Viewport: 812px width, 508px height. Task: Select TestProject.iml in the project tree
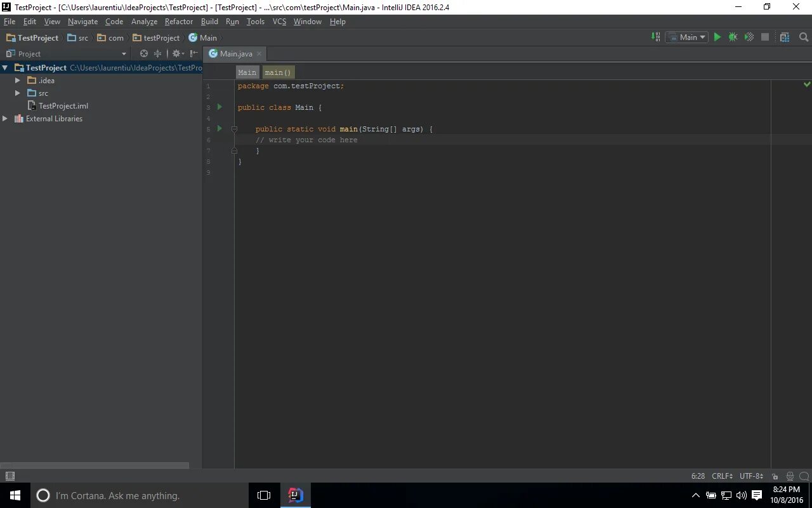point(63,105)
